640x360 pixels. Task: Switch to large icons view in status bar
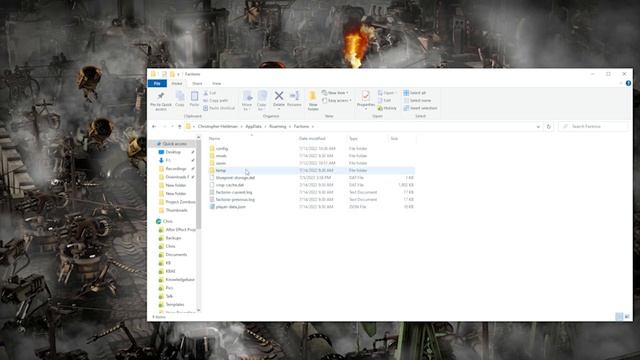pyautogui.click(x=627, y=317)
